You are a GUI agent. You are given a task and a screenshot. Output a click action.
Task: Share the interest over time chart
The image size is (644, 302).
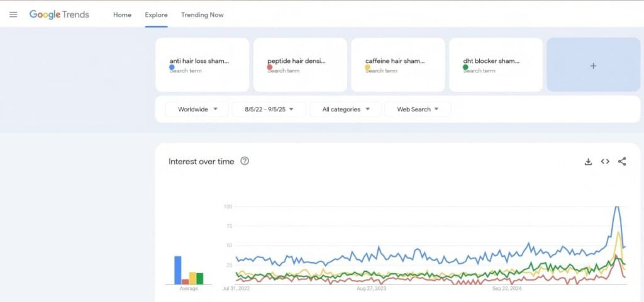(622, 162)
